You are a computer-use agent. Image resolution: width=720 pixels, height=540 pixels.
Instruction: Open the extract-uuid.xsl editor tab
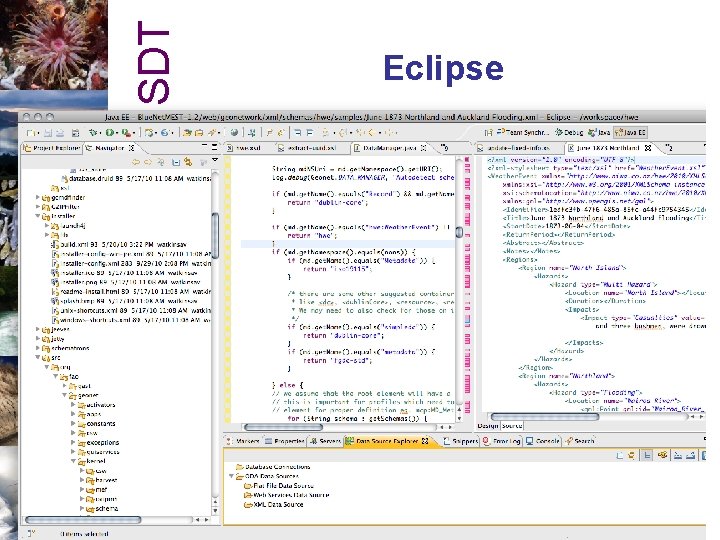click(x=308, y=148)
